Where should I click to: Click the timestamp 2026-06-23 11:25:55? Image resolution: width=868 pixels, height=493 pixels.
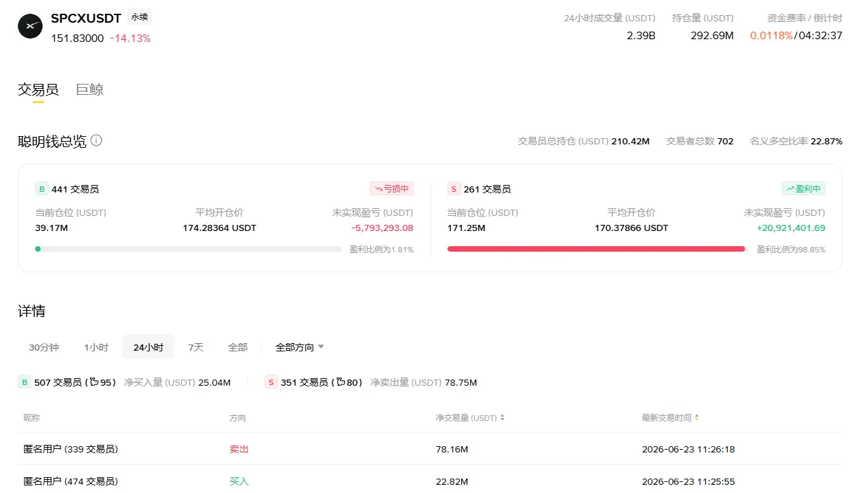click(688, 481)
